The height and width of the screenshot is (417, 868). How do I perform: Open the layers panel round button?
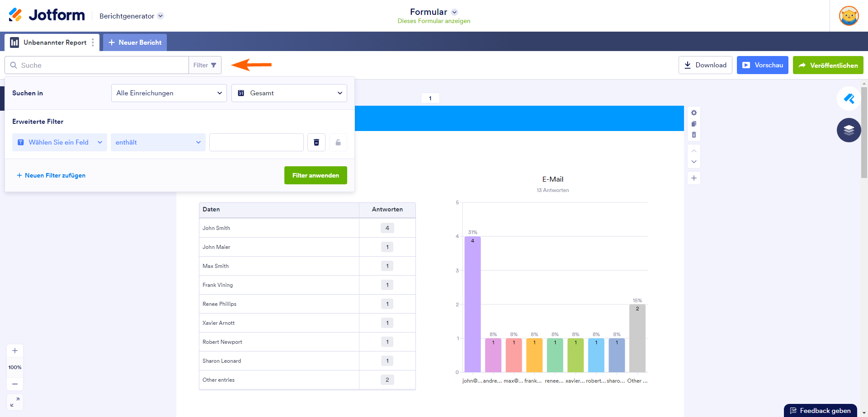(x=849, y=130)
